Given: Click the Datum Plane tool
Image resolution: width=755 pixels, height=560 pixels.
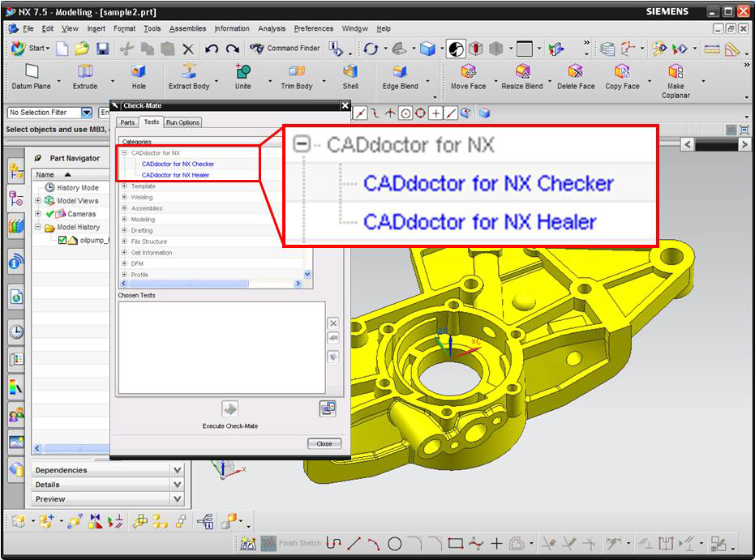Looking at the screenshot, I should pyautogui.click(x=31, y=73).
